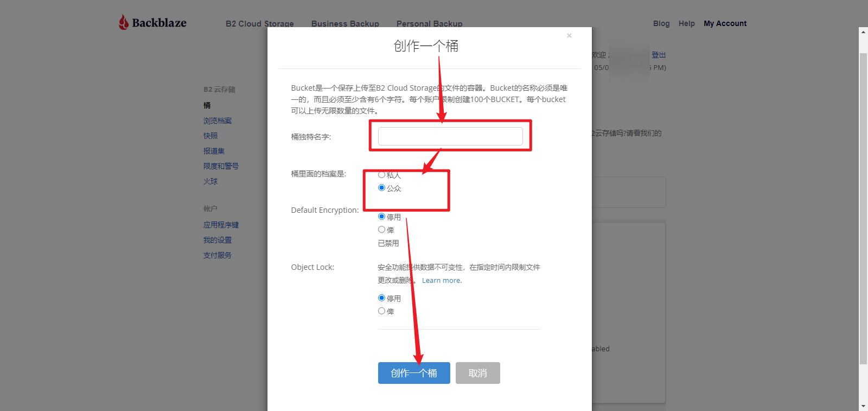Open the Help link in header
Screen dimensions: 868x411
coord(686,23)
